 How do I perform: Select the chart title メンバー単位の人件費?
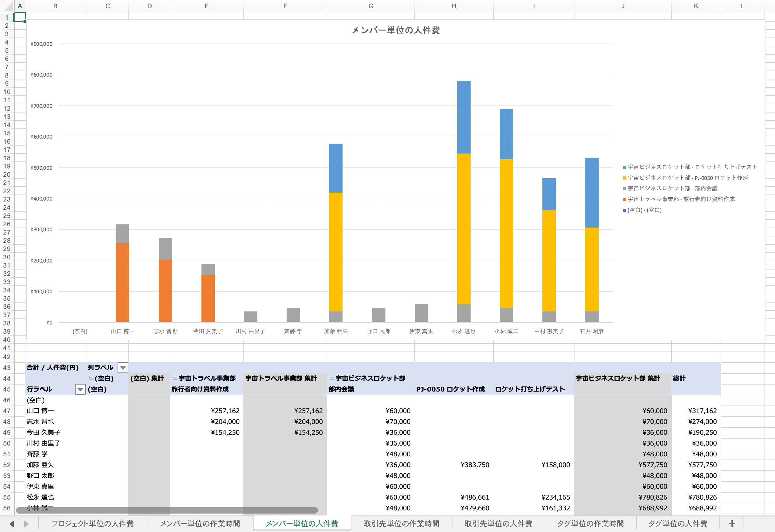pos(396,31)
